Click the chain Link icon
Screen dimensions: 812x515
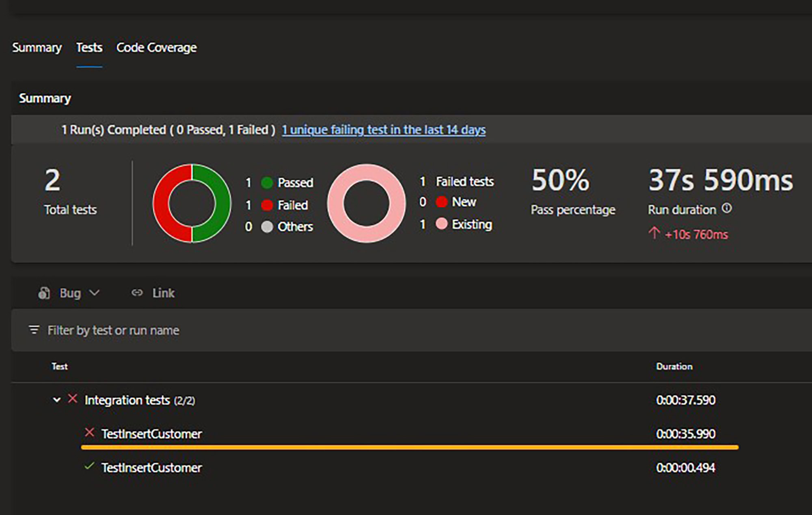137,292
